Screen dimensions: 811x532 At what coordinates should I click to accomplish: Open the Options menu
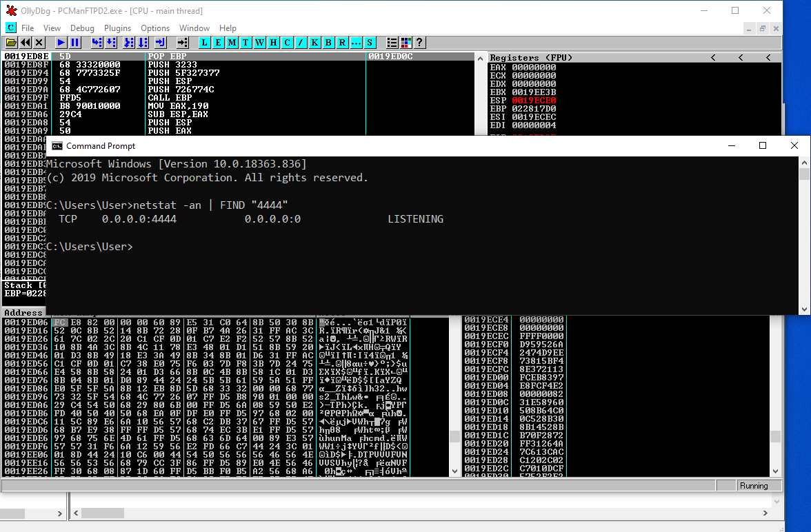point(155,28)
